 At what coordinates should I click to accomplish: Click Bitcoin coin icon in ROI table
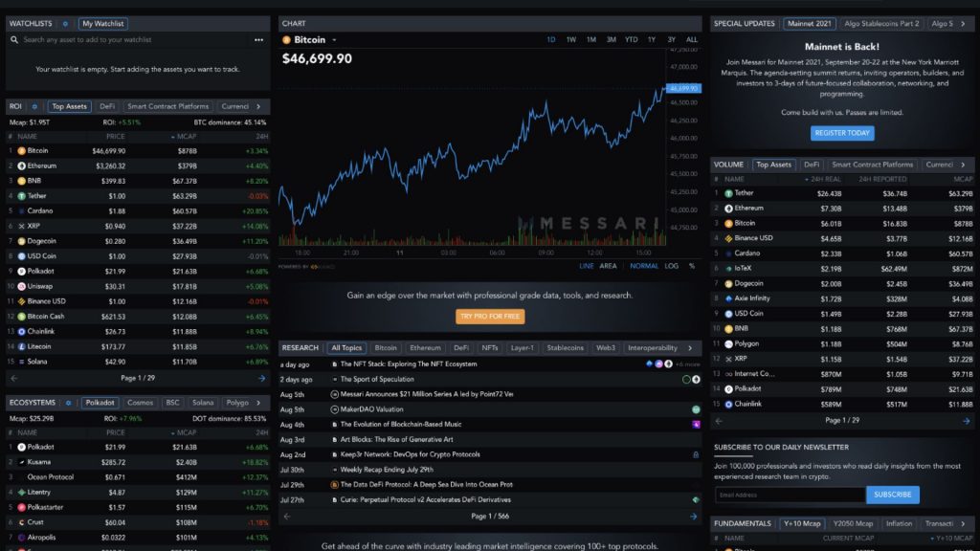click(21, 151)
